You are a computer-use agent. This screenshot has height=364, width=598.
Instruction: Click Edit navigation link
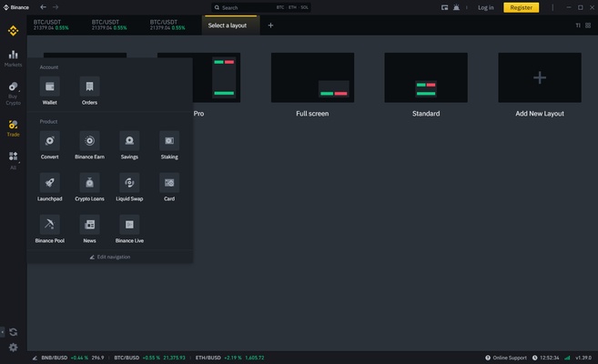point(110,257)
